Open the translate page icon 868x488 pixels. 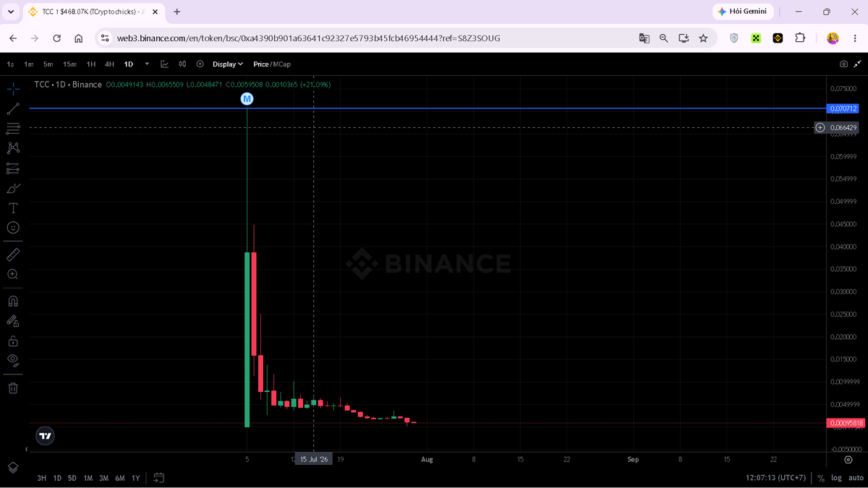click(x=644, y=38)
